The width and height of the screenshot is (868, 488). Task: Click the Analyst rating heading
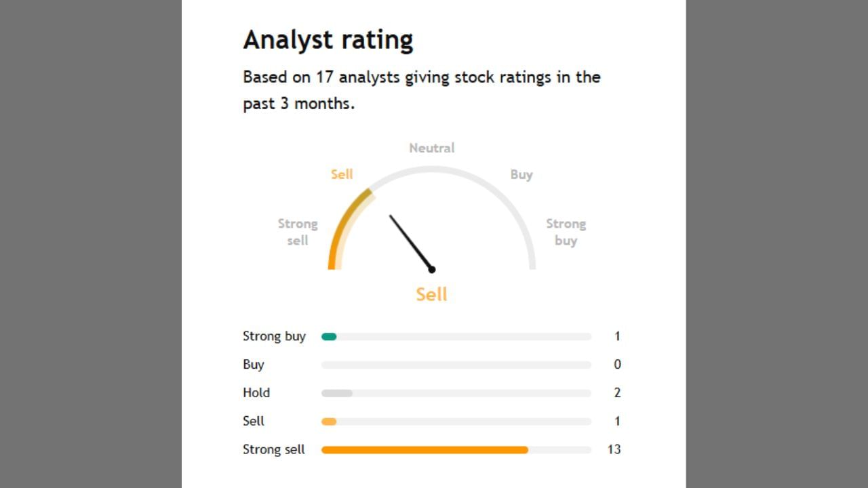tap(328, 40)
